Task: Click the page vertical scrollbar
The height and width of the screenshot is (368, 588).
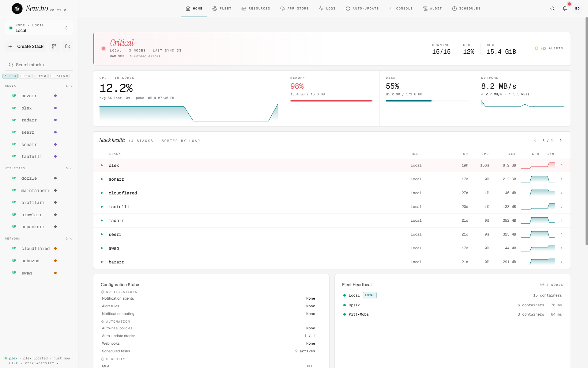Action: pos(586,131)
